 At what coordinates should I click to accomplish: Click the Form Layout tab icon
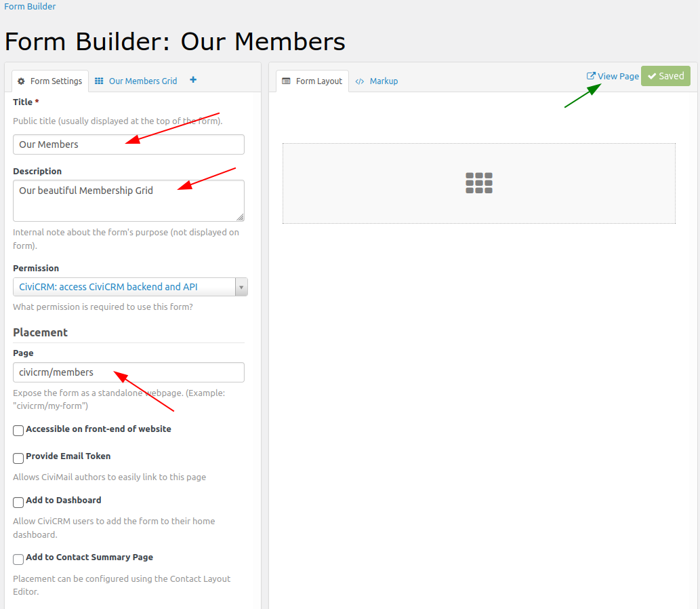click(x=286, y=81)
